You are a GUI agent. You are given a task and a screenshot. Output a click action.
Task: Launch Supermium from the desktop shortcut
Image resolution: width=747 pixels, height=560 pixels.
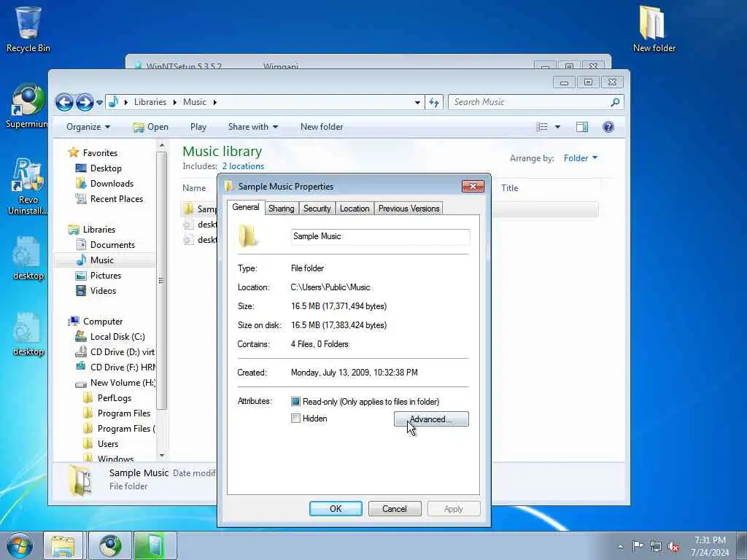tap(27, 106)
